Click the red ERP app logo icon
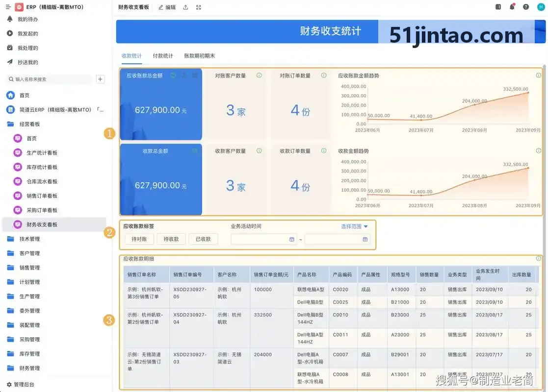This screenshot has width=548, height=392. point(19,7)
